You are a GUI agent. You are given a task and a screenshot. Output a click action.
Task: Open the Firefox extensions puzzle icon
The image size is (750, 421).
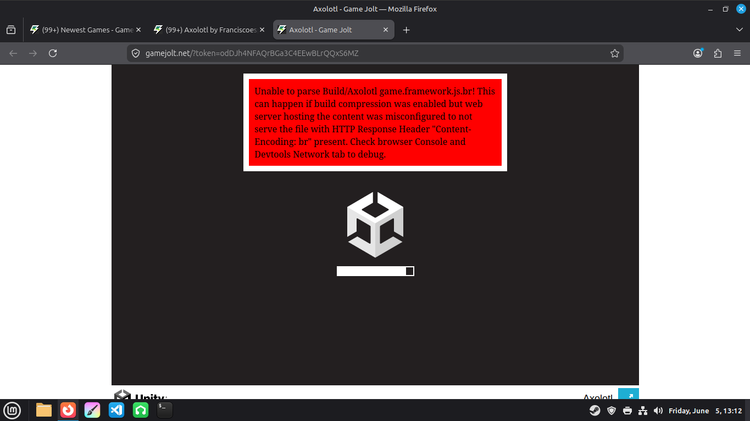pyautogui.click(x=718, y=53)
